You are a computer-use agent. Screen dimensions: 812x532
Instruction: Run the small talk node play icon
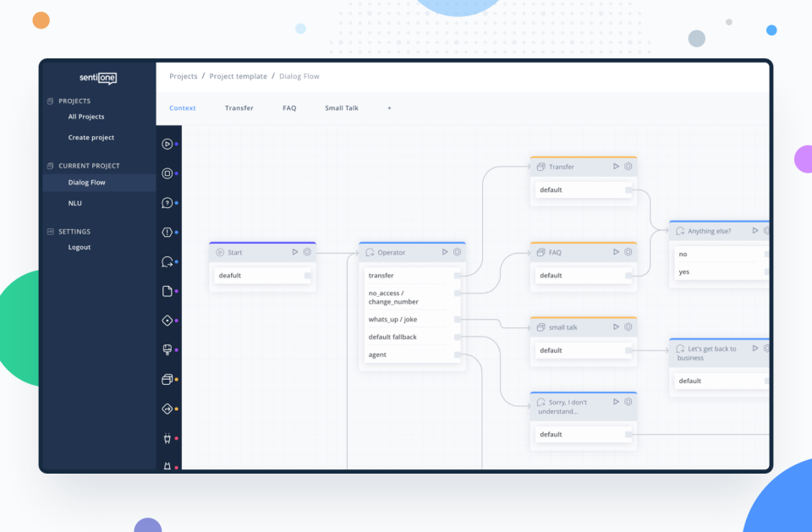616,326
